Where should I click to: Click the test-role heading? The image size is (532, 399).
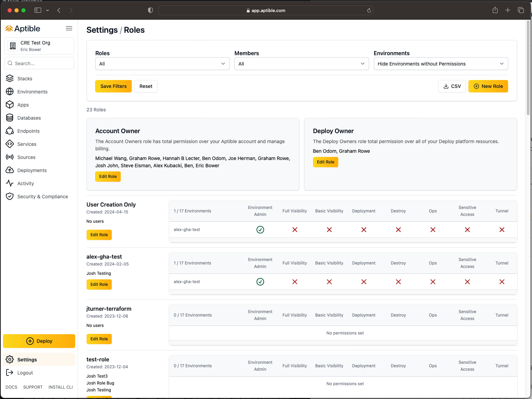[98, 359]
